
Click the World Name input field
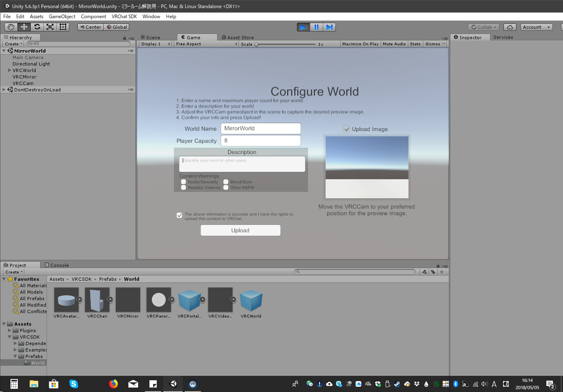click(x=261, y=128)
